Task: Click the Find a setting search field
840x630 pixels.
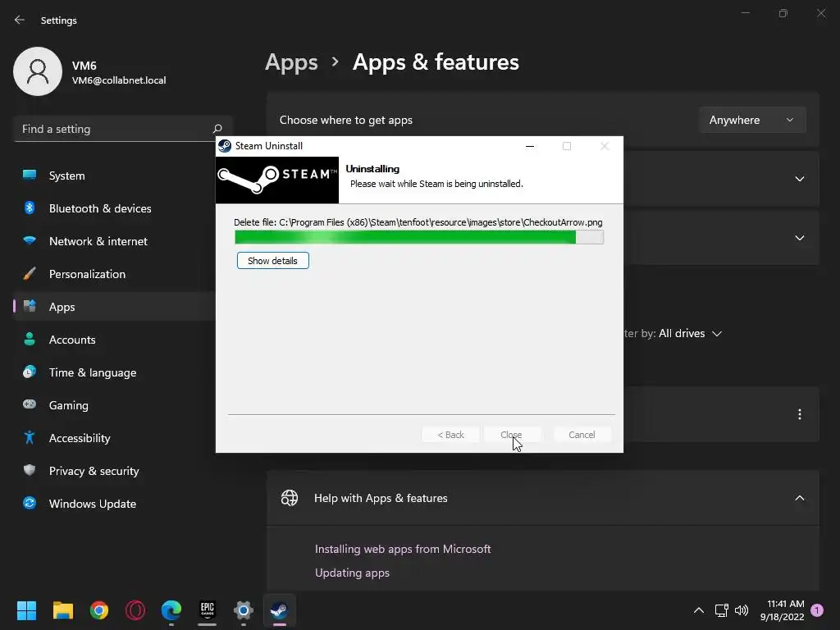Action: [x=123, y=129]
